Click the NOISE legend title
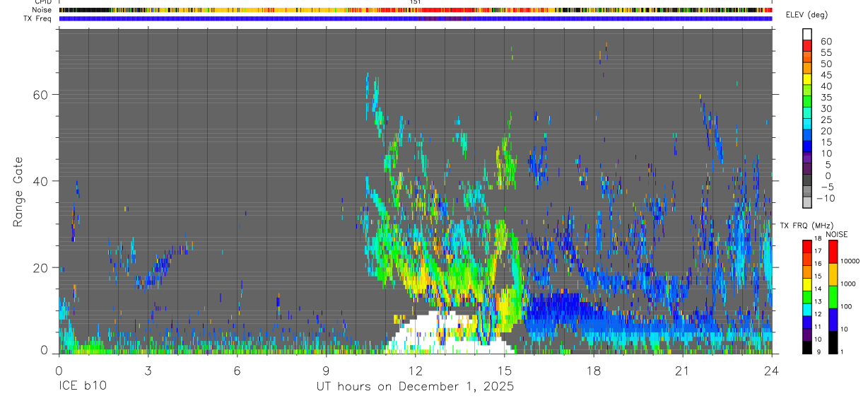Image resolution: width=868 pixels, height=401 pixels. pos(836,234)
